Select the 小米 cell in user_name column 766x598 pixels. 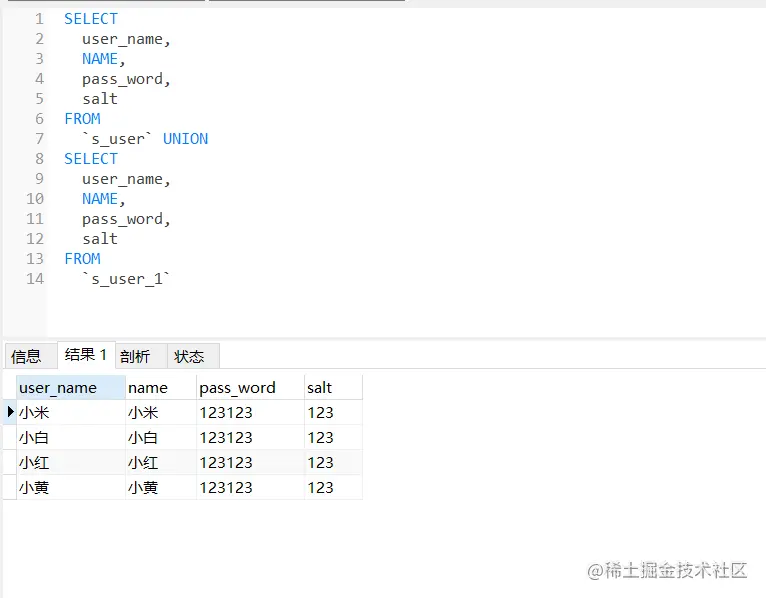34,413
